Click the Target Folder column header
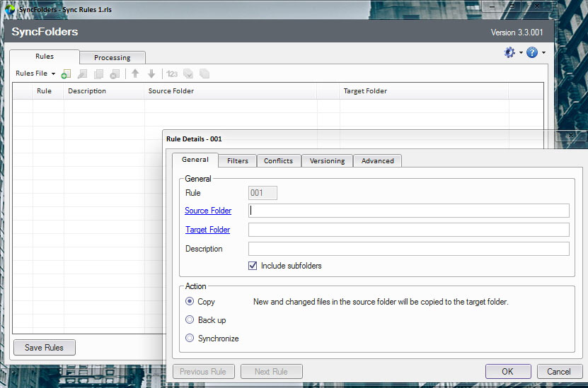Screen dimensions: 588x388 [424, 91]
